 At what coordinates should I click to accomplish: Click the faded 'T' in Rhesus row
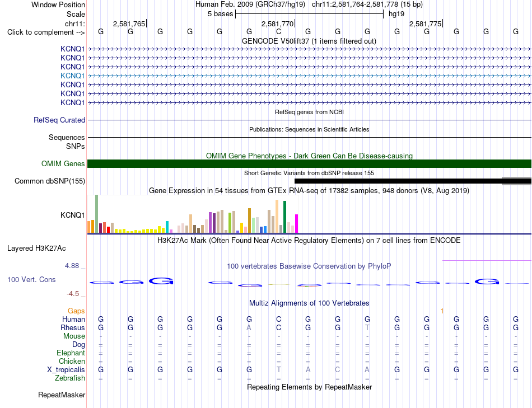pyautogui.click(x=367, y=327)
